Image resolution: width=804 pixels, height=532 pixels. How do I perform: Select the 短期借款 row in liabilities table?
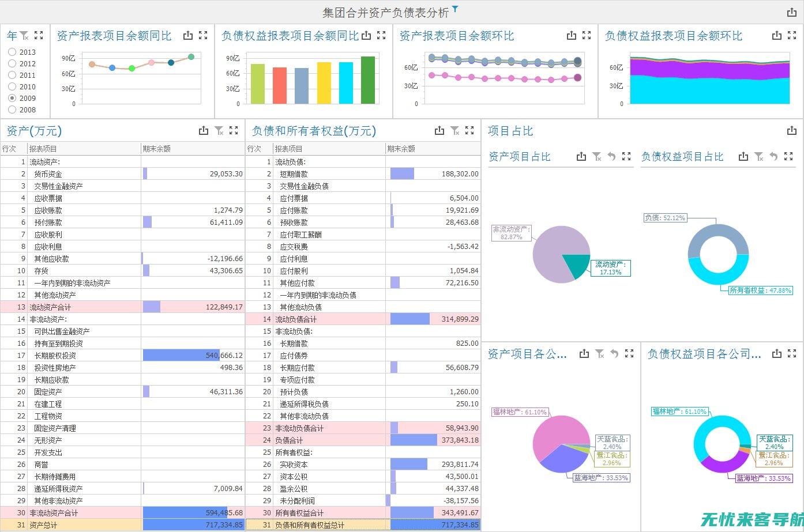[363, 173]
